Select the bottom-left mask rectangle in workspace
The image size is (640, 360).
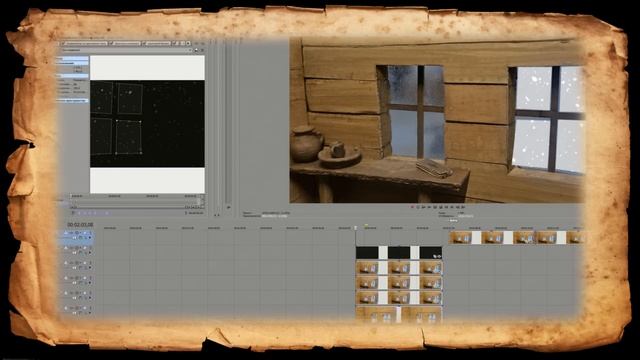point(102,137)
